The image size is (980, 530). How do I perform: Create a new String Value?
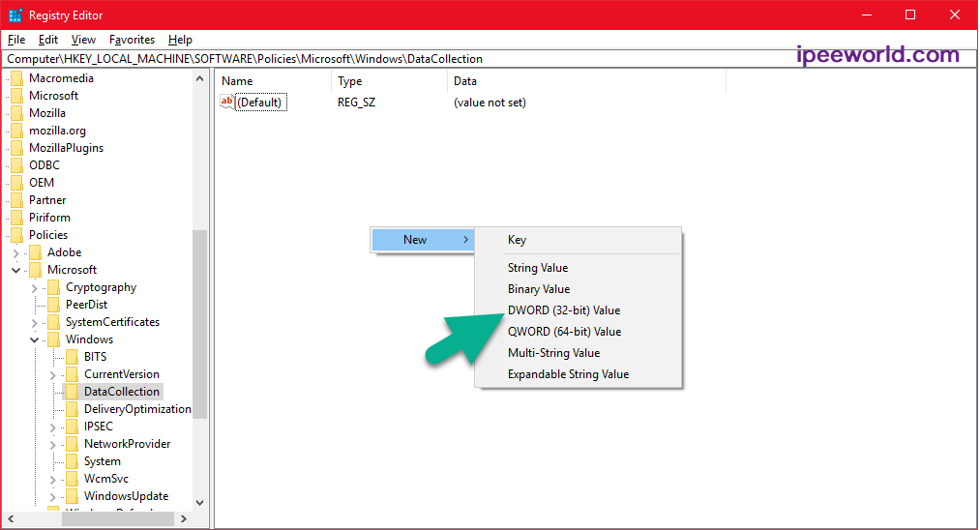[x=578, y=268]
